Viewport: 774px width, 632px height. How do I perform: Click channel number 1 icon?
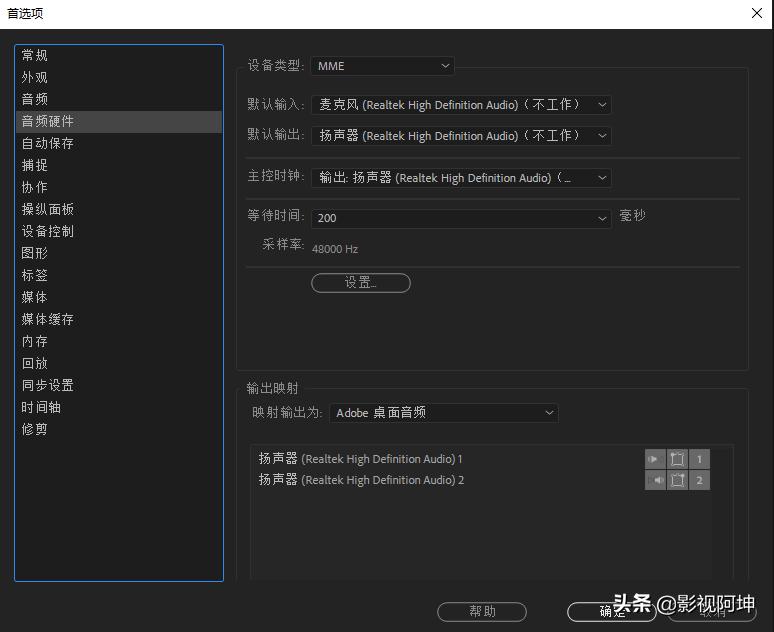coord(699,459)
